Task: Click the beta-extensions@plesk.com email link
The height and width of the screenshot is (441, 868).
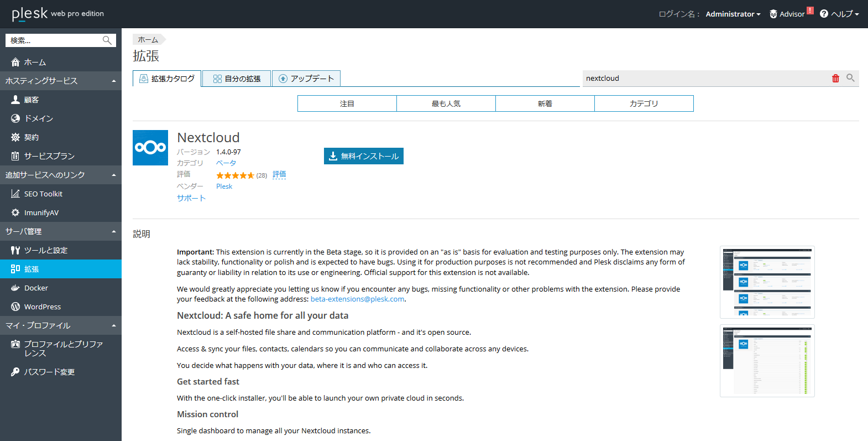Action: pos(357,299)
